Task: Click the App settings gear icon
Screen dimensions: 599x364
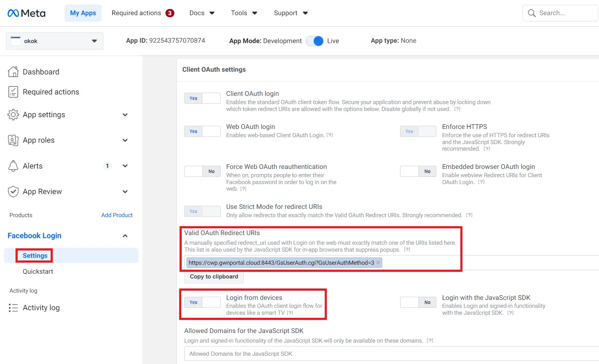Action: (x=13, y=115)
